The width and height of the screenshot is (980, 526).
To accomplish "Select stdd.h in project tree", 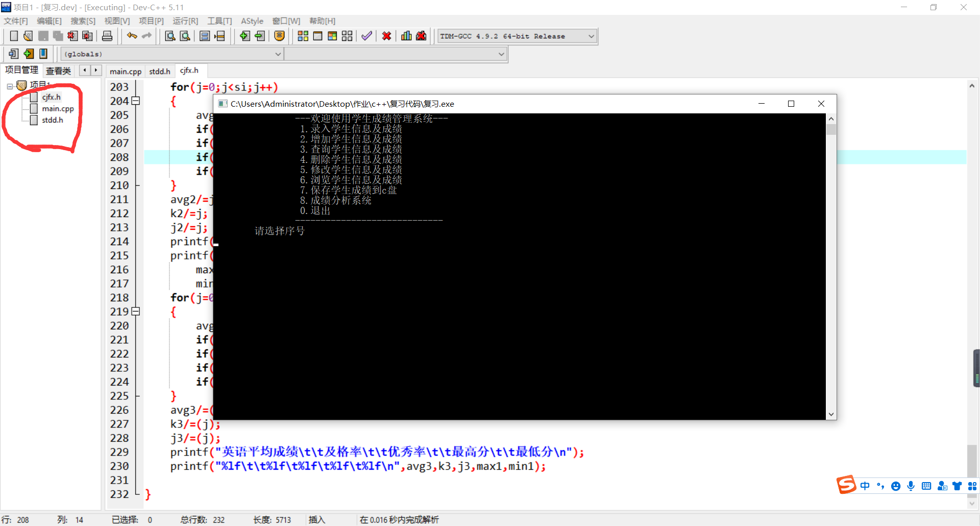I will tap(52, 120).
